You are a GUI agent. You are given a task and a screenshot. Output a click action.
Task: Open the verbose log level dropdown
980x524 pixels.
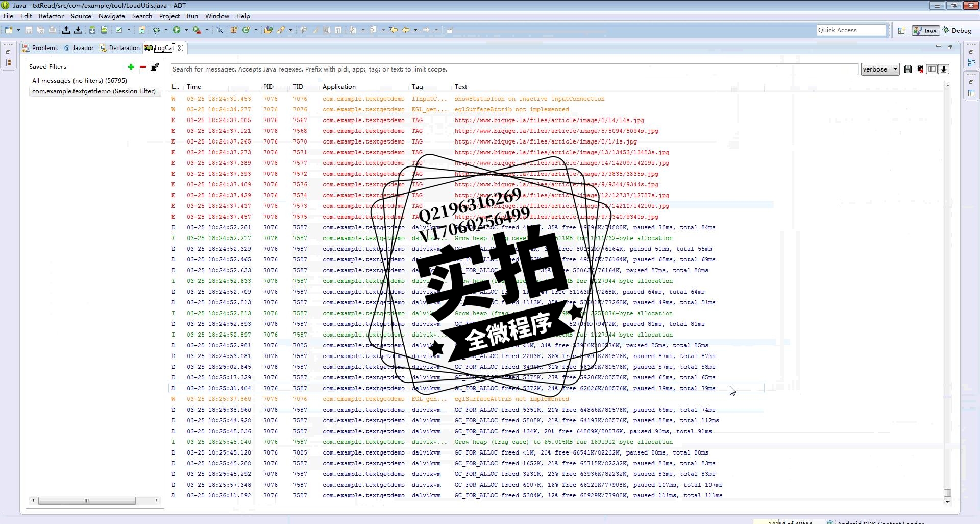879,69
